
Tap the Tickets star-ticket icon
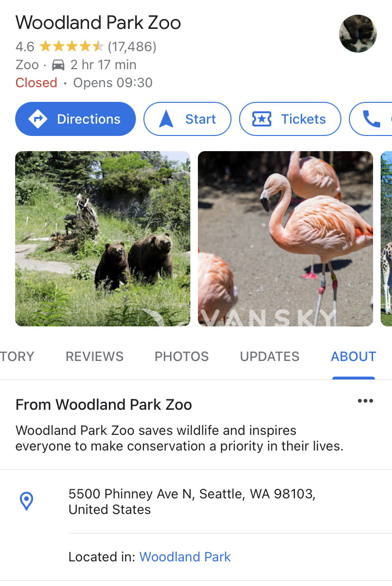pyautogui.click(x=262, y=119)
